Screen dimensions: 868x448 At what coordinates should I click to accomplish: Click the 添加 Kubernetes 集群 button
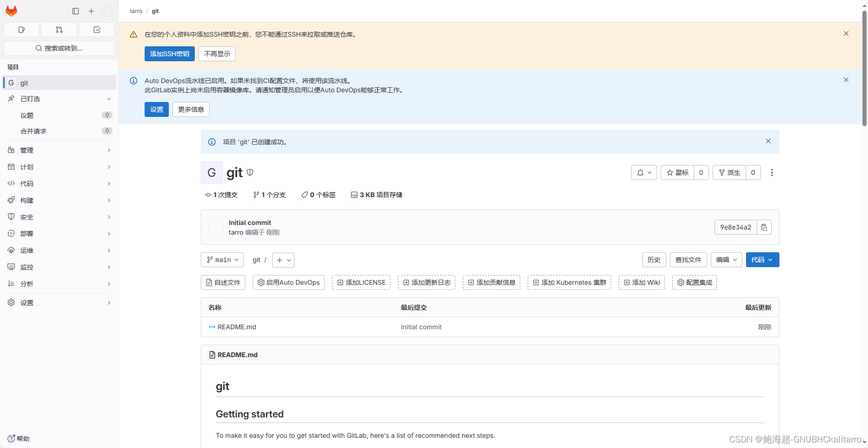point(569,282)
